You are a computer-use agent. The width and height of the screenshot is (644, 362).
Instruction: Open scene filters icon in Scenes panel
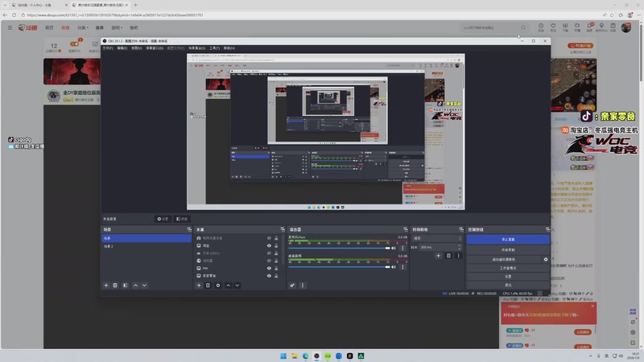click(x=126, y=286)
